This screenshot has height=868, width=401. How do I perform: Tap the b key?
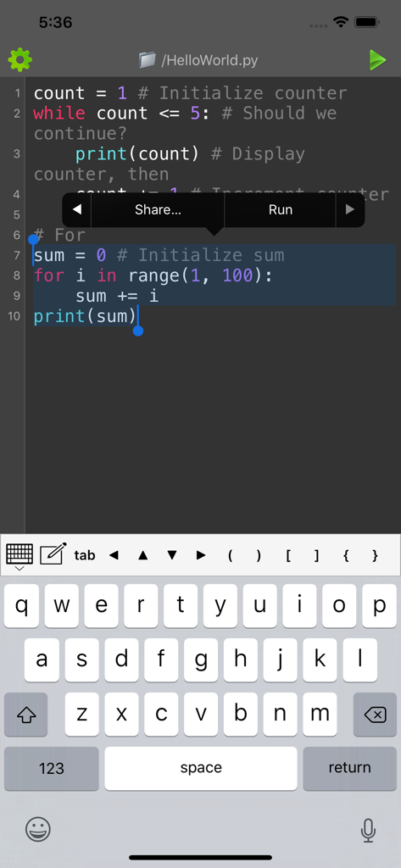[x=241, y=714]
